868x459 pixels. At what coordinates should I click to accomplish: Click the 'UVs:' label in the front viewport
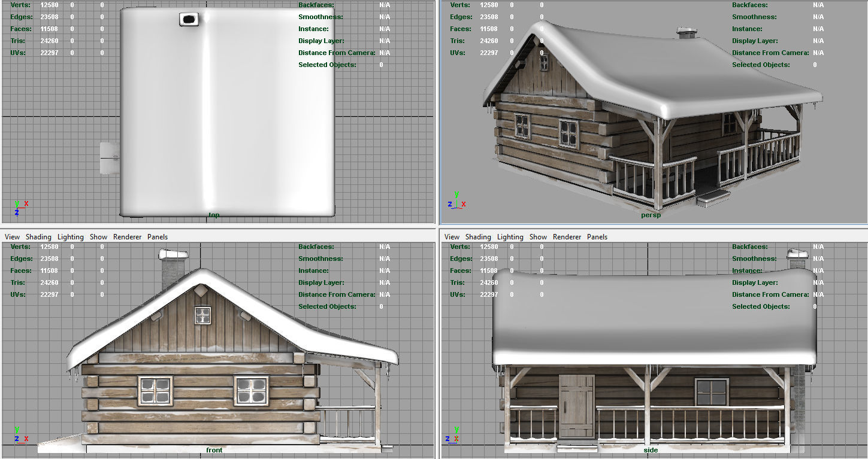coord(18,294)
